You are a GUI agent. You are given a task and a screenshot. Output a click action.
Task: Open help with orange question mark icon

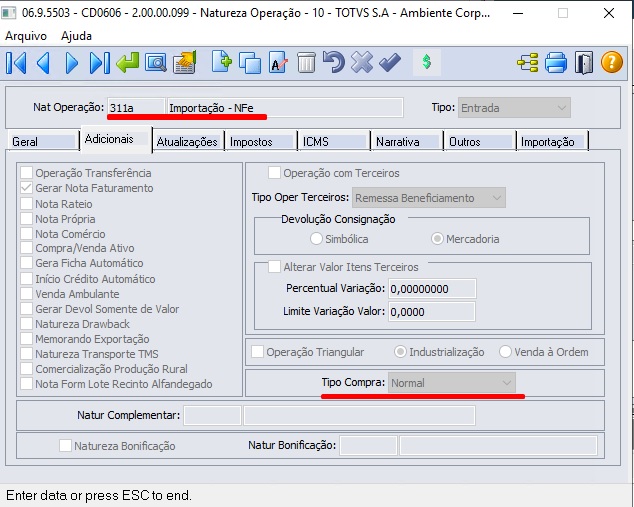[x=612, y=62]
